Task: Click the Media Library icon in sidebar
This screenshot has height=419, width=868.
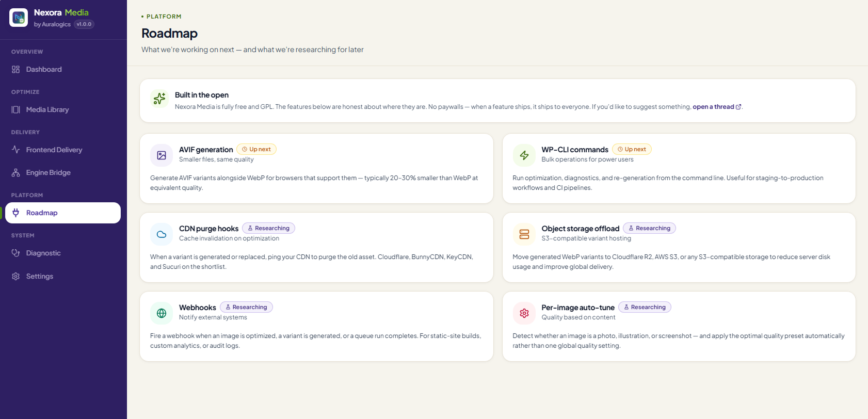Action: (16, 109)
